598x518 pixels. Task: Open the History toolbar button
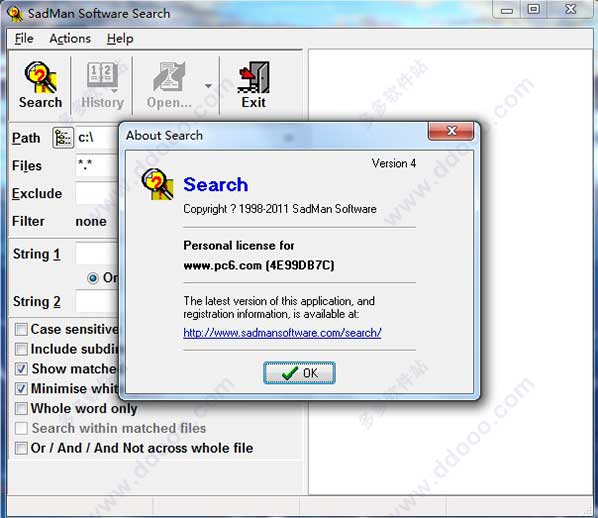pos(102,85)
